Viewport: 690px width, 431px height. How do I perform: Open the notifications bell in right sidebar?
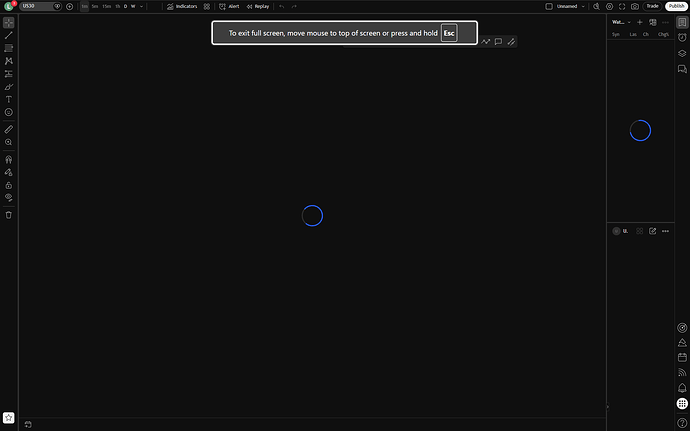682,388
